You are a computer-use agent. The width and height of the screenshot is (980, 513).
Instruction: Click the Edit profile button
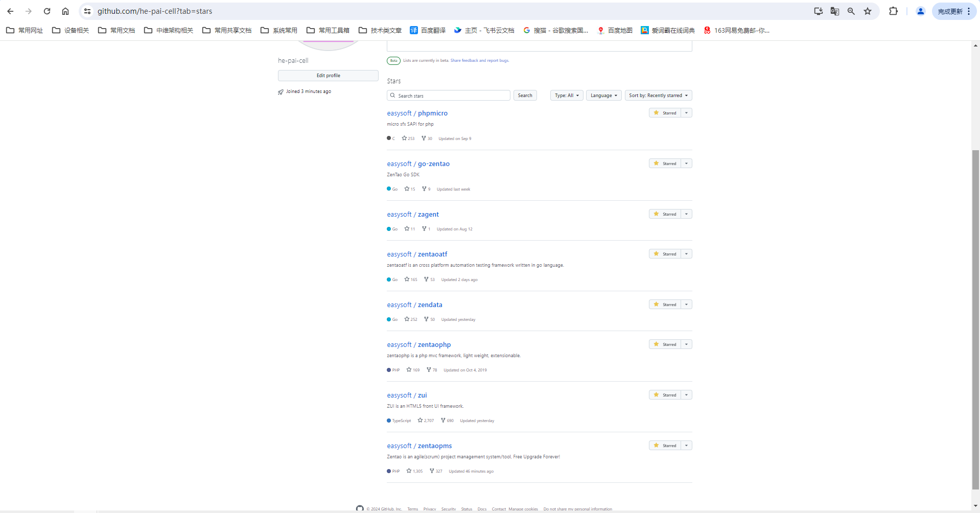click(328, 76)
